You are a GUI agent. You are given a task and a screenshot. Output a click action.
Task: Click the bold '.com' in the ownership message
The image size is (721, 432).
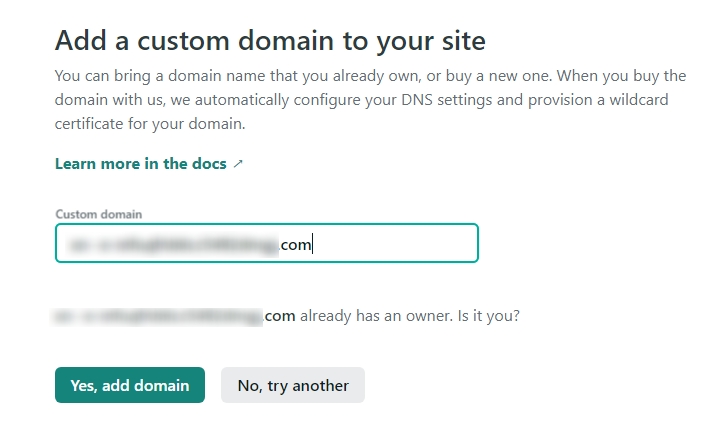(x=279, y=316)
